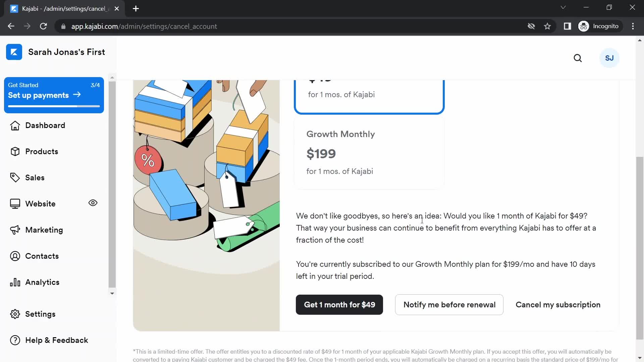Toggle Website visibility eye icon

[93, 203]
